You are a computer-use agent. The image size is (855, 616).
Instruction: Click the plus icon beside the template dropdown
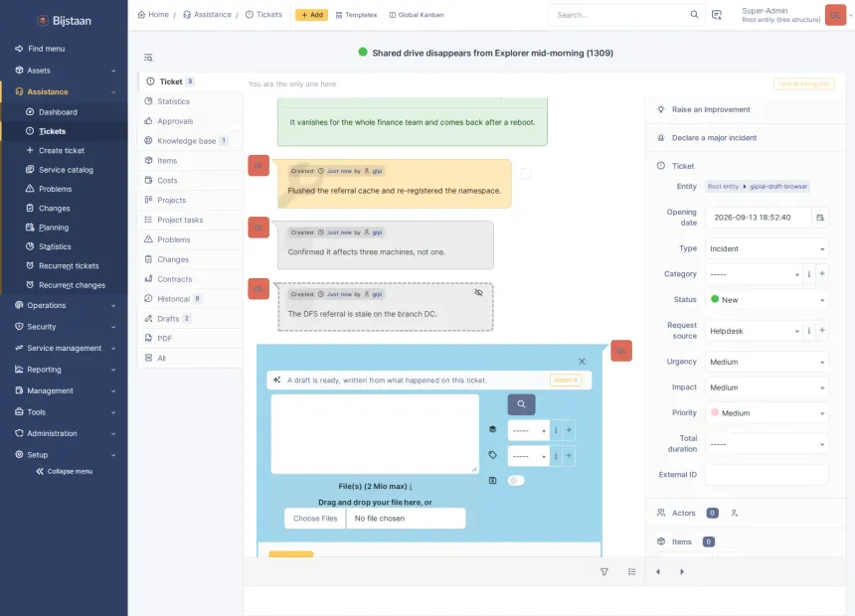click(x=569, y=430)
